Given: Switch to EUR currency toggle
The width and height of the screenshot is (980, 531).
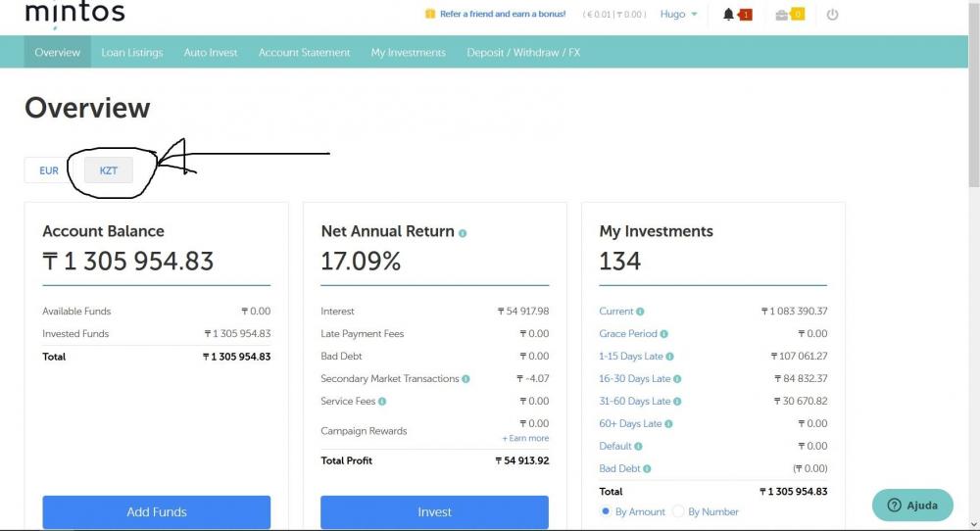Looking at the screenshot, I should [x=49, y=170].
